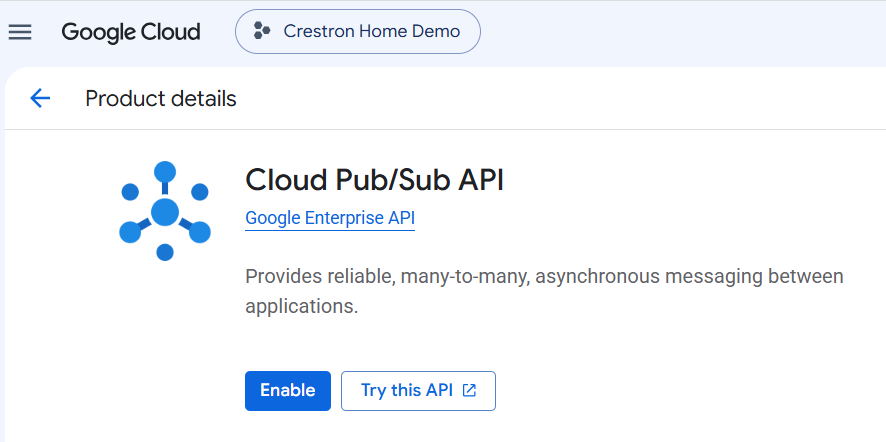The height and width of the screenshot is (442, 886).
Task: Click the Product details heading
Action: point(160,99)
